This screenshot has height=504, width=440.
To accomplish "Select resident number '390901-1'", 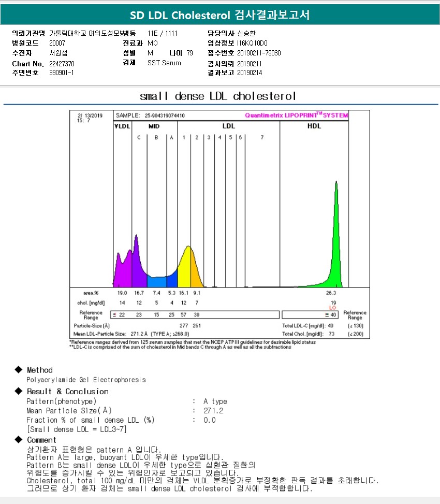I will point(62,73).
